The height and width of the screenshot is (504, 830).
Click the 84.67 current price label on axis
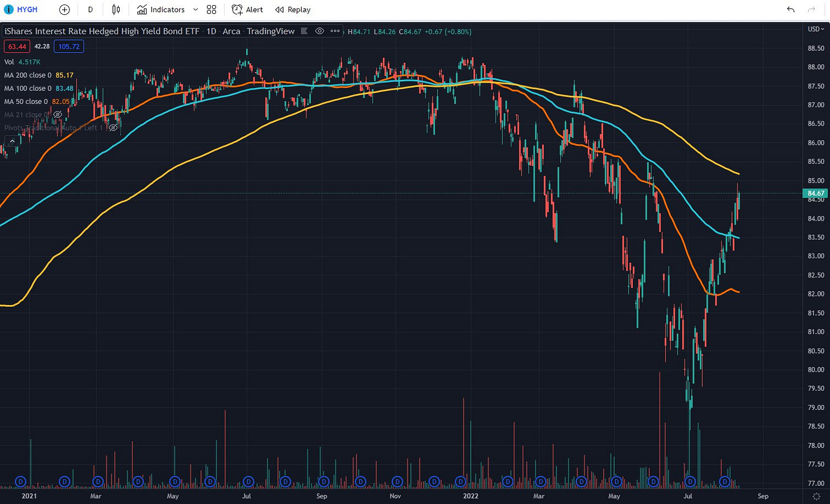(816, 193)
